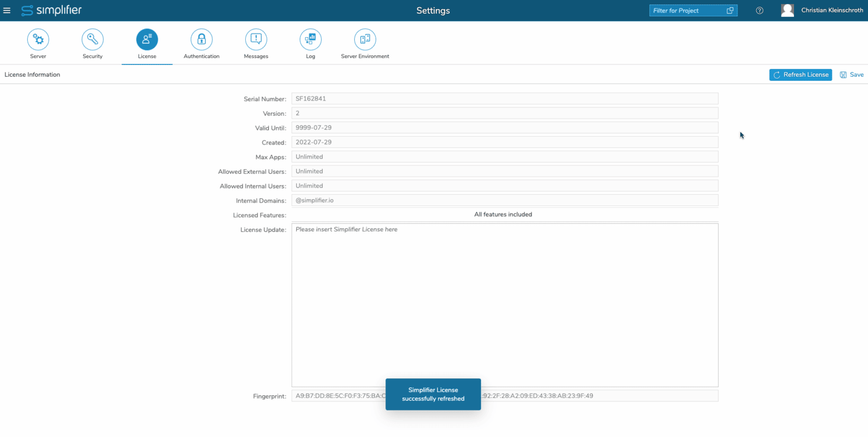Open the Messages settings section
868x437 pixels.
[x=256, y=44]
